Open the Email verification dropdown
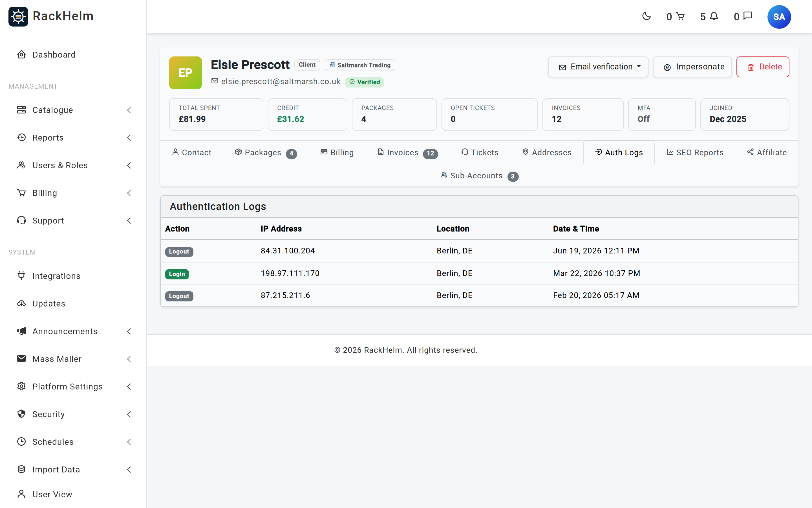This screenshot has height=508, width=812. [x=598, y=67]
